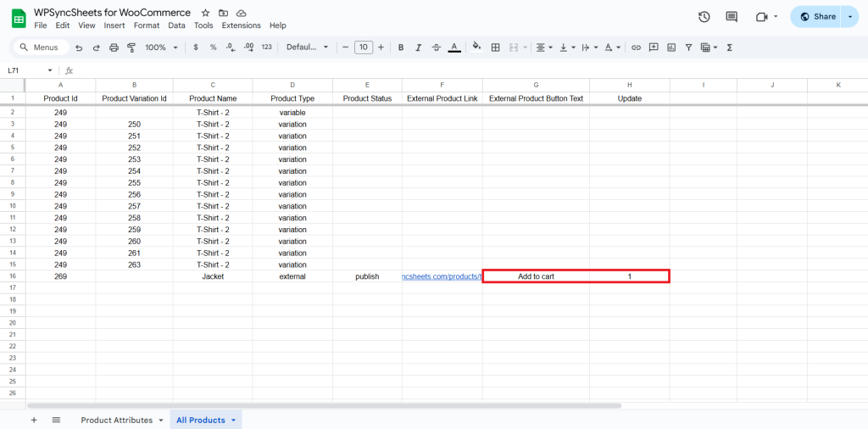Click the horizontal scrollbar

[324, 406]
